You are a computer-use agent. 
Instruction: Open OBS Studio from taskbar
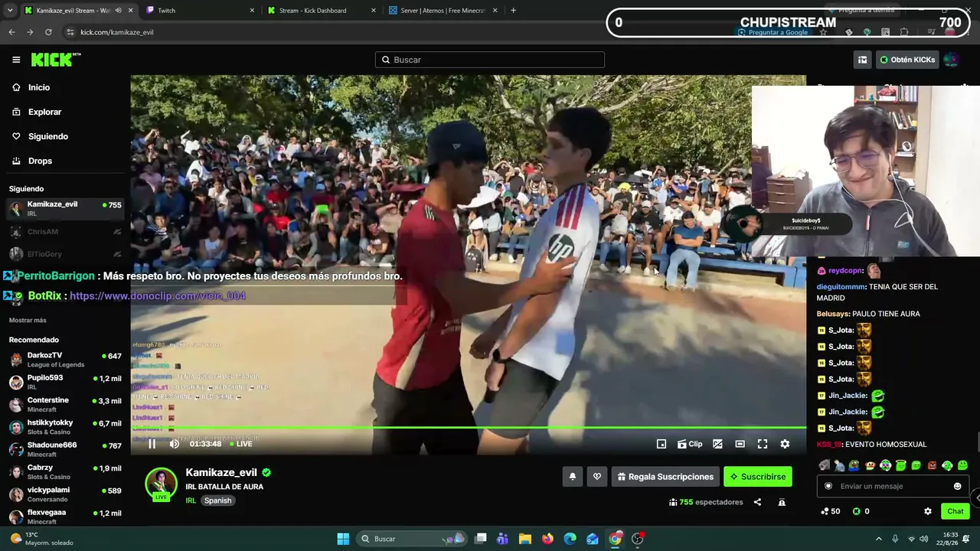click(638, 539)
